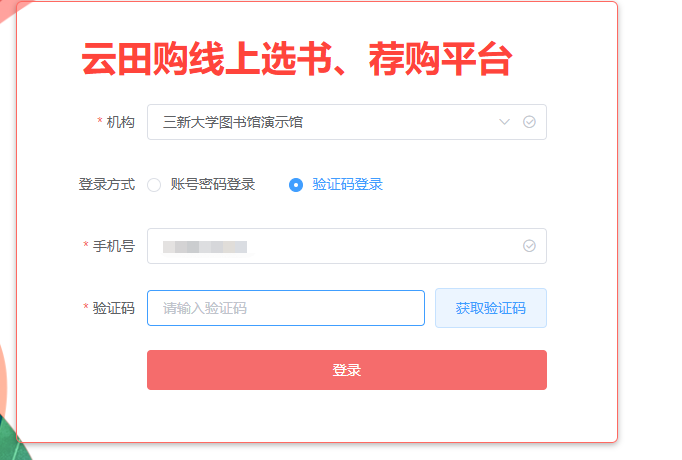Select the 账号密码登录 radio circle
The width and height of the screenshot is (682, 460).
(x=154, y=185)
